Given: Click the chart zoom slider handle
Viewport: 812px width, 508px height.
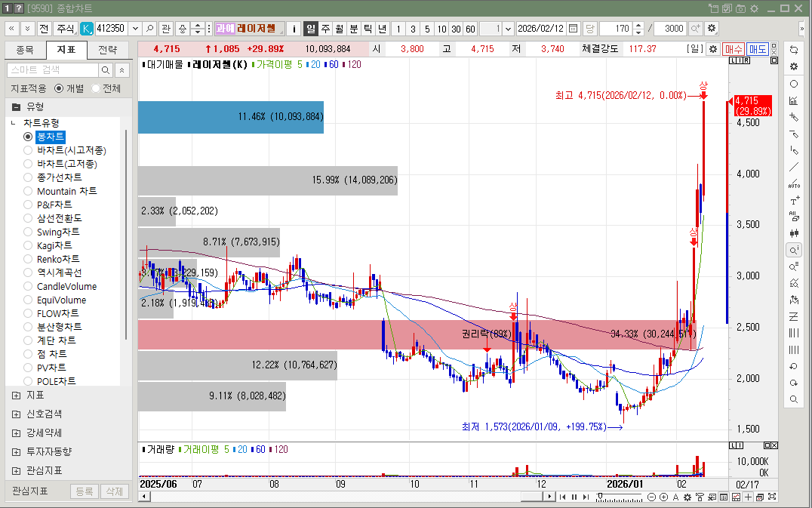Looking at the screenshot, I should pyautogui.click(x=600, y=497).
